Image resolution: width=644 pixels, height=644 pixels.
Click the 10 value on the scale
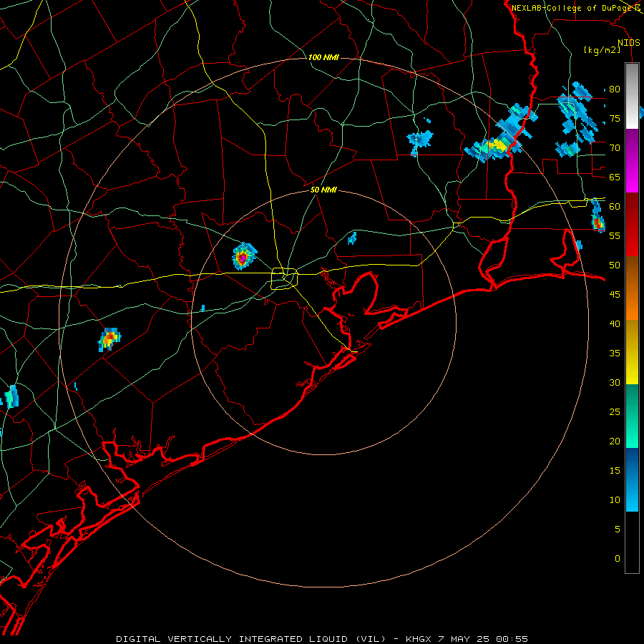pos(615,500)
